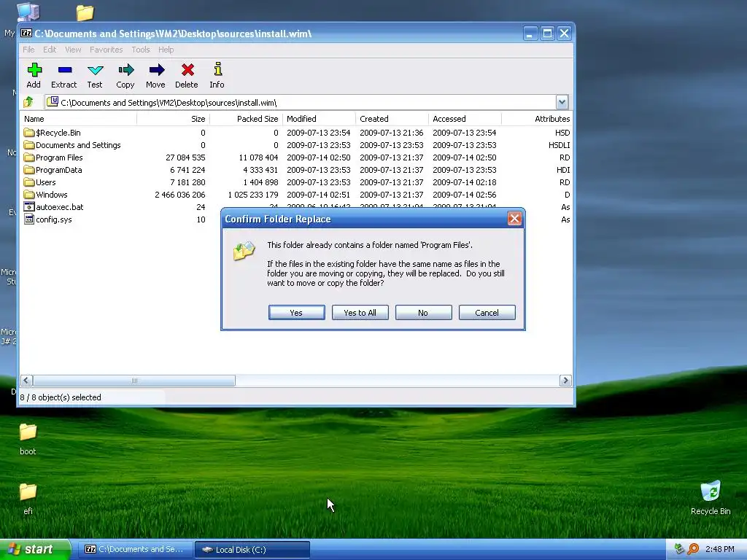Select the $Recycle.Bin folder icon
This screenshot has width=747, height=560.
[29, 133]
